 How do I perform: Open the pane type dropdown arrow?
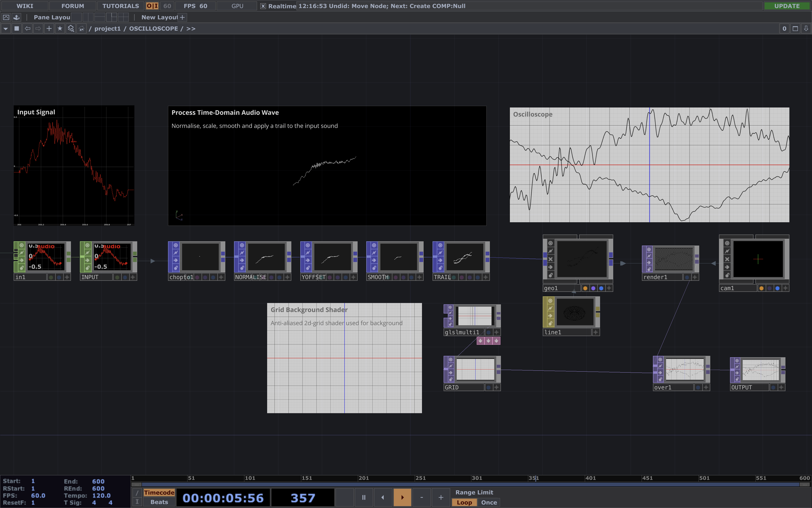(x=6, y=28)
